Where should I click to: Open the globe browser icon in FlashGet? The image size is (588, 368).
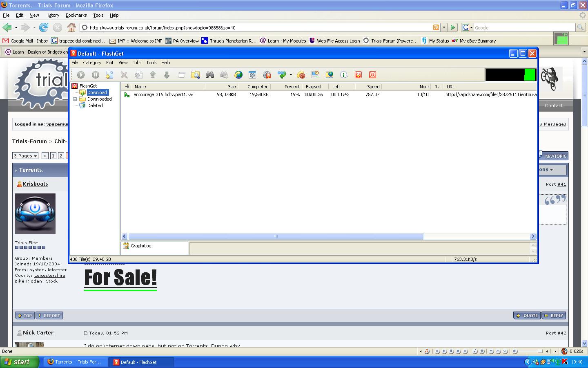click(238, 75)
